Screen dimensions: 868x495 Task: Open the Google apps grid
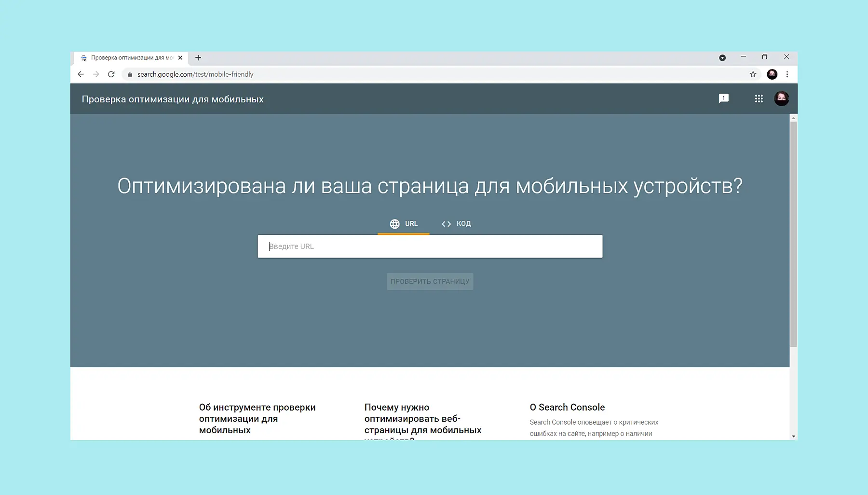coord(759,99)
